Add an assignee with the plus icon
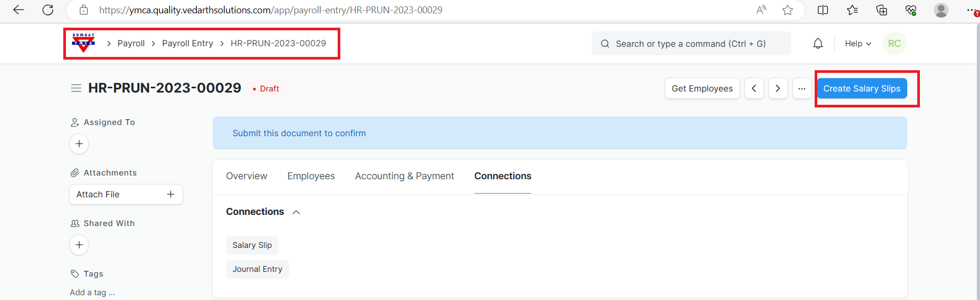The height and width of the screenshot is (300, 980). pyautogui.click(x=79, y=144)
